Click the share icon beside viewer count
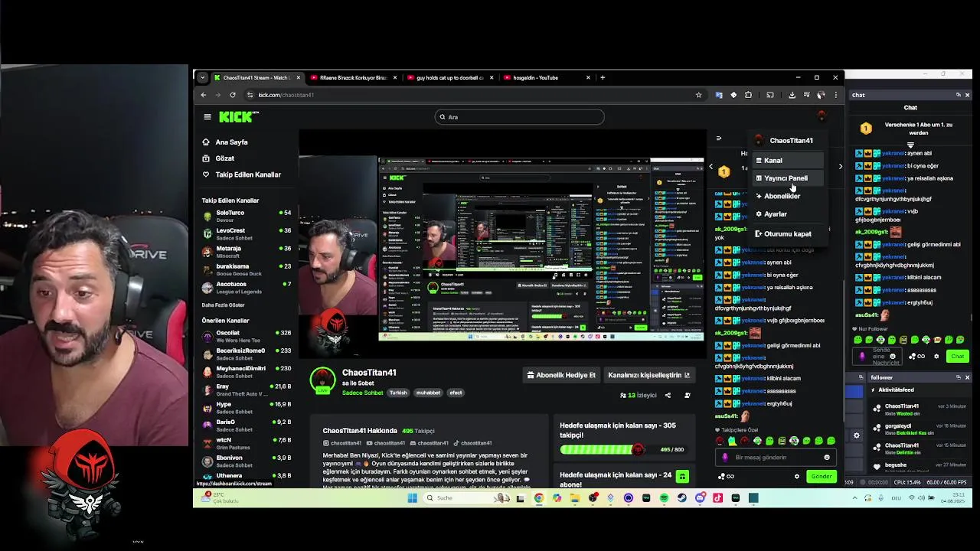 pyautogui.click(x=668, y=396)
